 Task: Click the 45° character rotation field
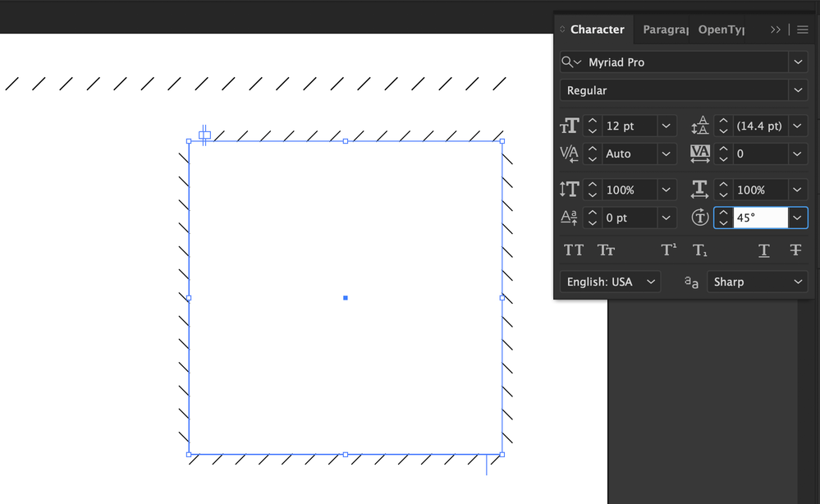pyautogui.click(x=760, y=218)
